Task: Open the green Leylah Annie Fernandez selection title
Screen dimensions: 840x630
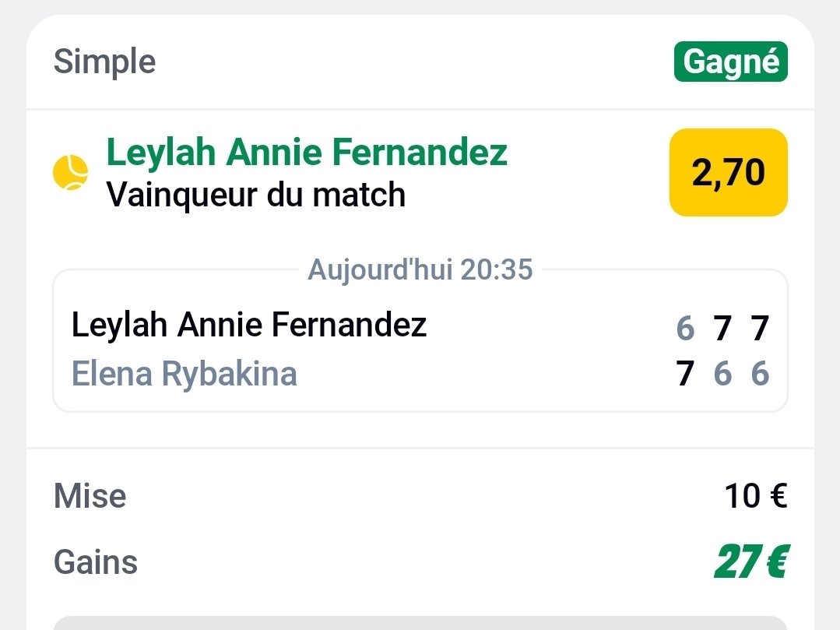Action: [x=307, y=152]
